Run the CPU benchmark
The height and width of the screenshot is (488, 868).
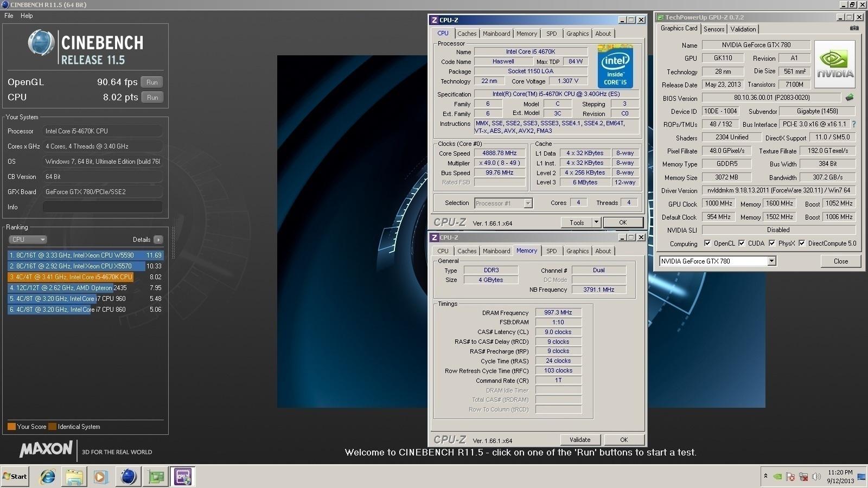point(152,98)
